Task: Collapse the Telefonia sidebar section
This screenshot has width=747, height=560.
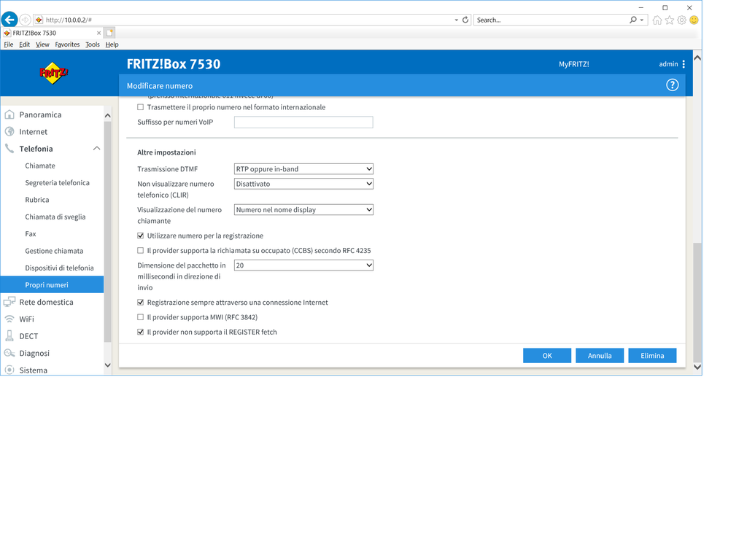Action: pyautogui.click(x=96, y=149)
